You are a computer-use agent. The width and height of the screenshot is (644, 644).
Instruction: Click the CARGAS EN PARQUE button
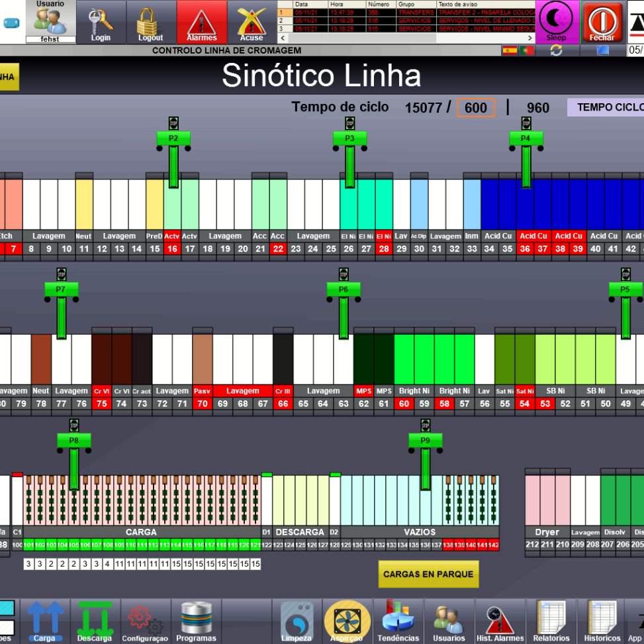pyautogui.click(x=428, y=574)
